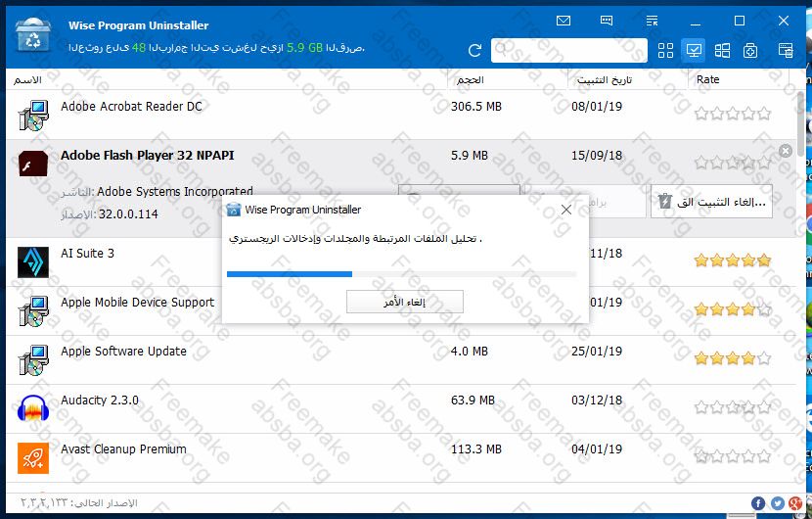Screen dimensions: 812x519
Task: Click the AI Suite 3 star rating
Action: pos(733,260)
